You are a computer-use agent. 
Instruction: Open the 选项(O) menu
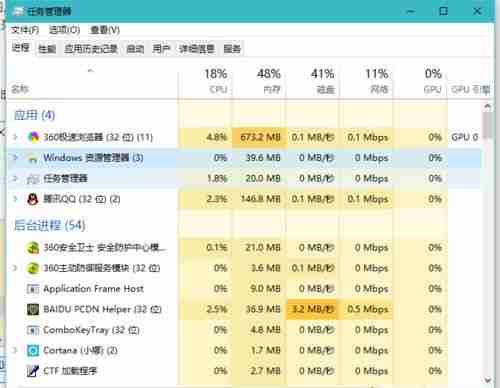pyautogui.click(x=64, y=30)
